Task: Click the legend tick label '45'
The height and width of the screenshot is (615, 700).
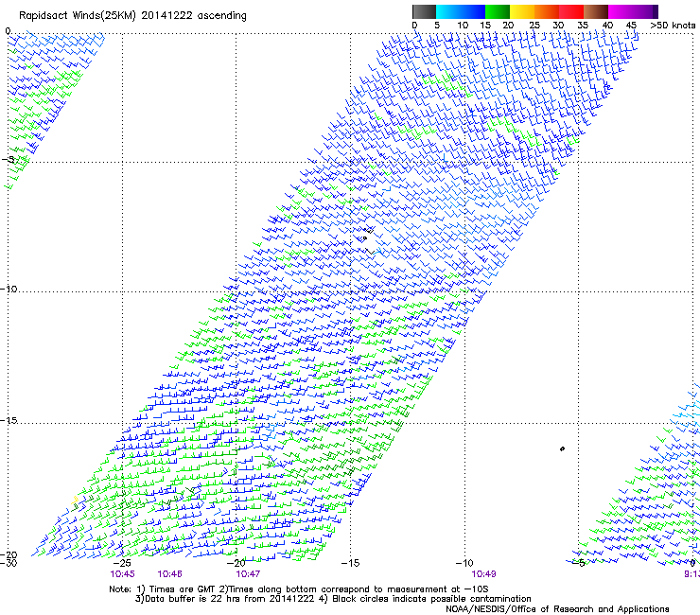Action: pyautogui.click(x=631, y=25)
